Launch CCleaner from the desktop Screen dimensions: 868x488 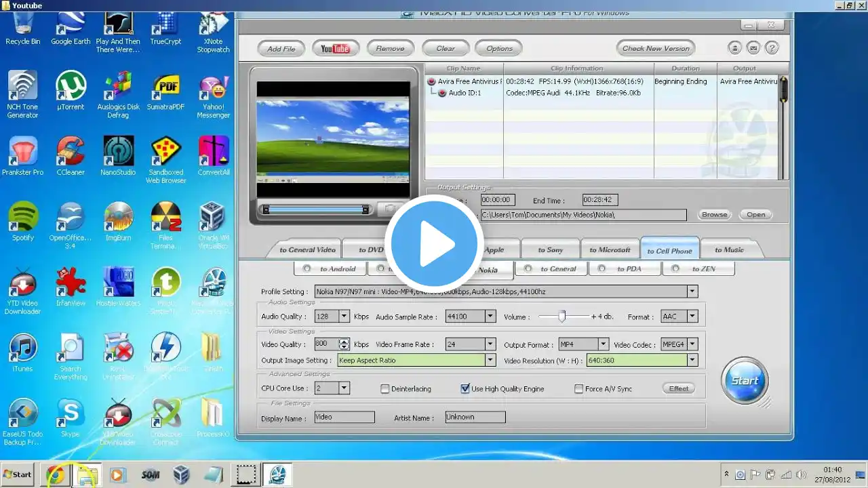[x=71, y=157]
